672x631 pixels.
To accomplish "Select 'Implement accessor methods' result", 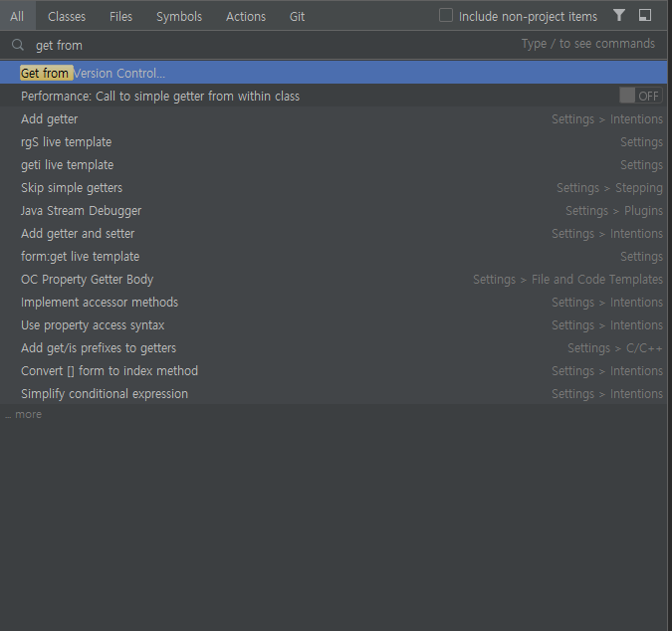I will [x=334, y=302].
